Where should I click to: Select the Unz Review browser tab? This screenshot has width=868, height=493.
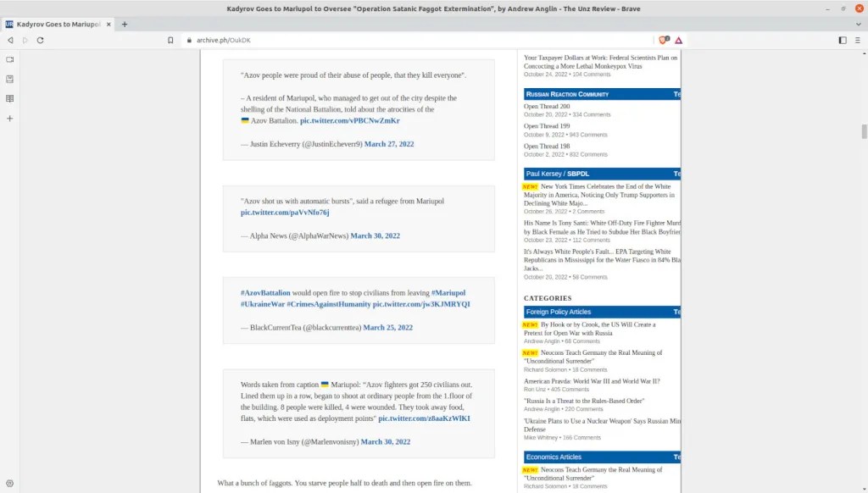[55, 25]
